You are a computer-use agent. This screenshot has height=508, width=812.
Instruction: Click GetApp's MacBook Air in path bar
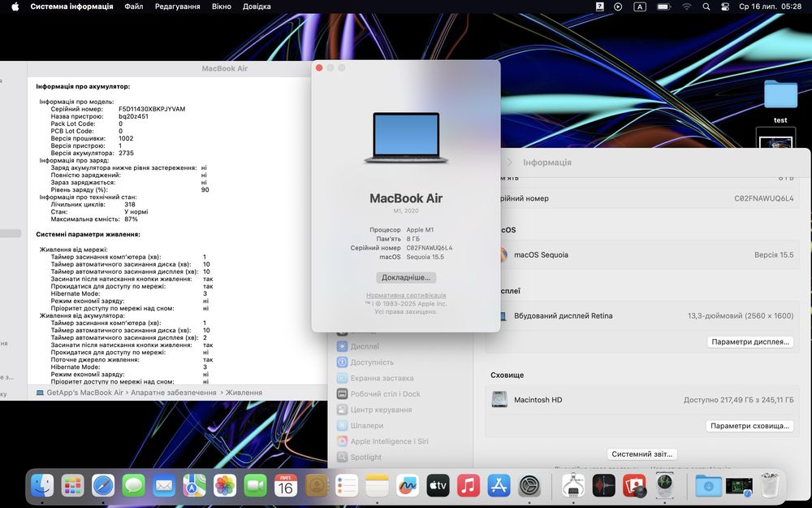80,393
